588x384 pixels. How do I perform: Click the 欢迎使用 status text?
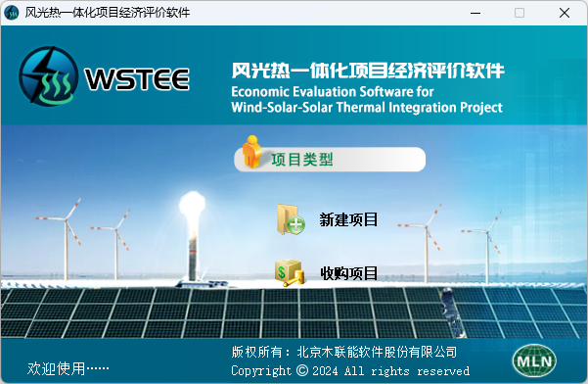pos(68,368)
